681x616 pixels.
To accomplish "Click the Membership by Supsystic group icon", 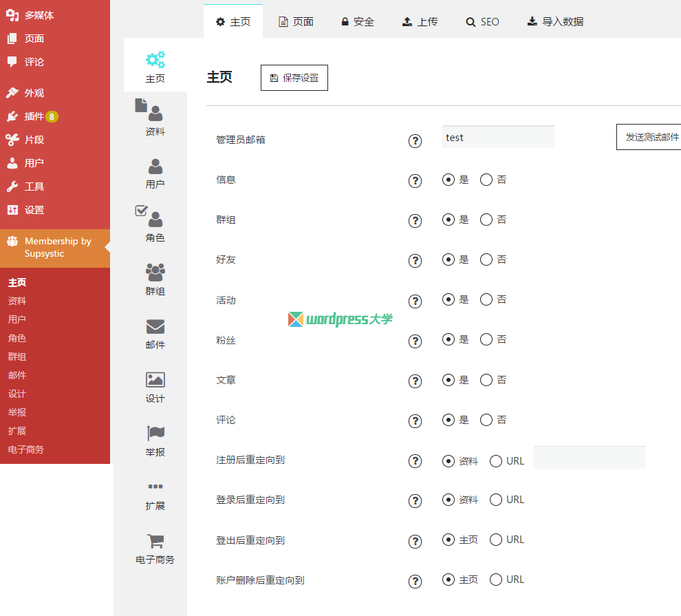I will click(x=12, y=241).
